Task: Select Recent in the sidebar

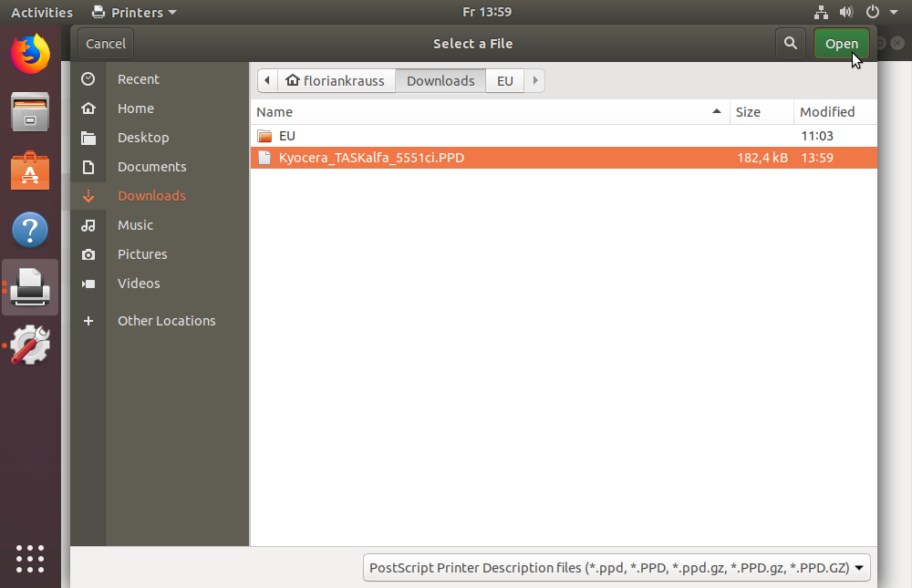Action: point(138,79)
